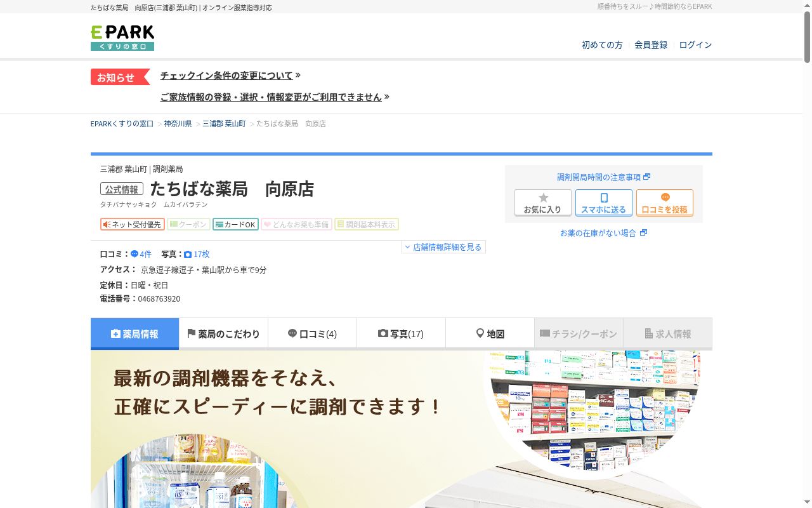This screenshot has width=812, height=508.
Task: Click the phone number 0468763920
Action: click(159, 299)
